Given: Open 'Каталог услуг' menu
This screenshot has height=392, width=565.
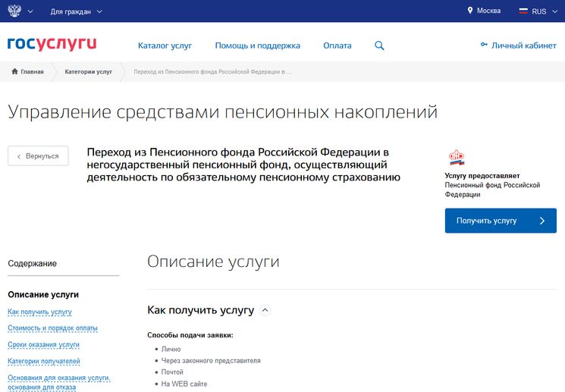Looking at the screenshot, I should pos(165,45).
